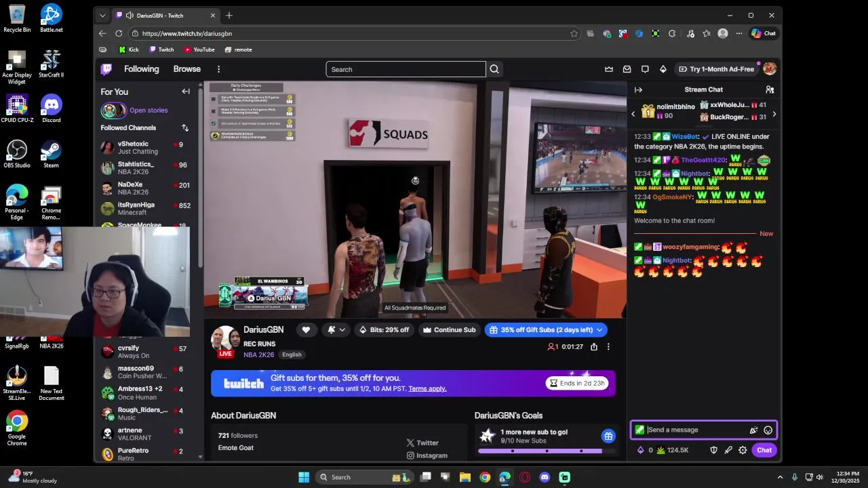Click the Bits: 29% off button
This screenshot has height=488, width=868.
pyautogui.click(x=384, y=330)
